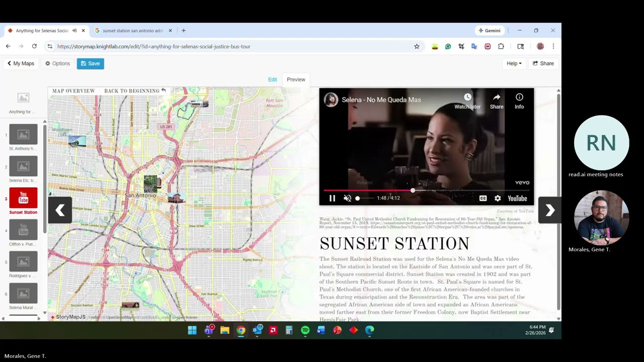Screen dimensions: 644x362
Task: Open the crop screenshot extension icon
Action: pos(461,46)
